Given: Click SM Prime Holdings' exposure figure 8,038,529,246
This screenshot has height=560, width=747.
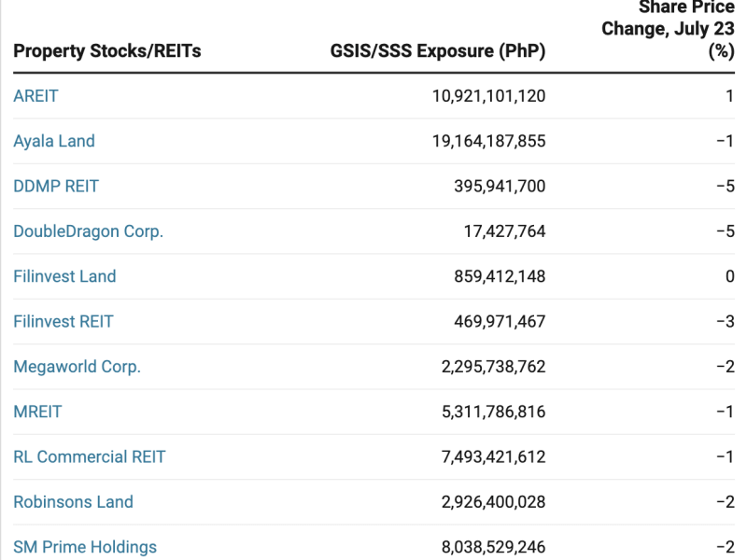Looking at the screenshot, I should [490, 547].
